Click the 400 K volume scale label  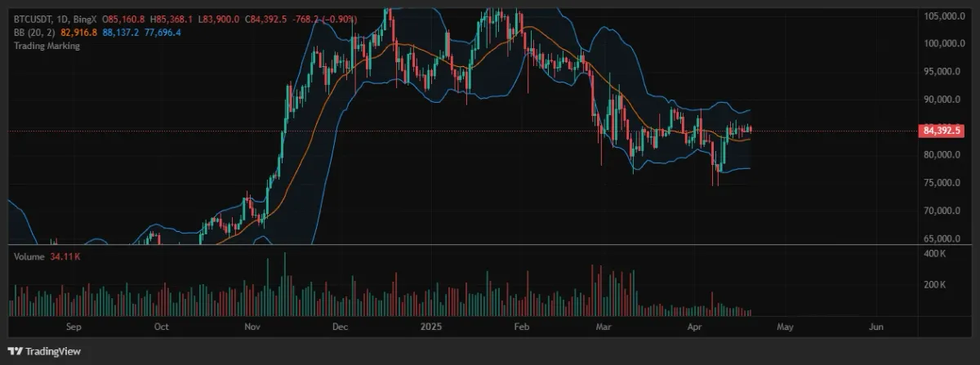[934, 255]
